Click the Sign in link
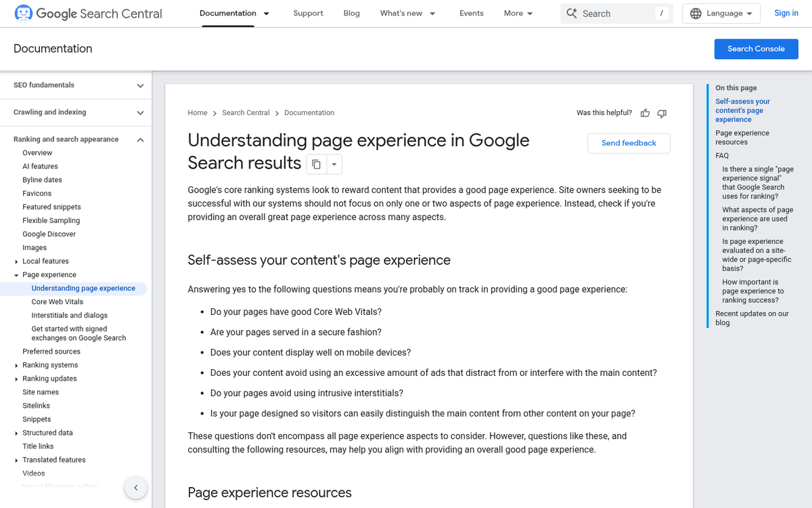This screenshot has height=508, width=812. point(786,14)
